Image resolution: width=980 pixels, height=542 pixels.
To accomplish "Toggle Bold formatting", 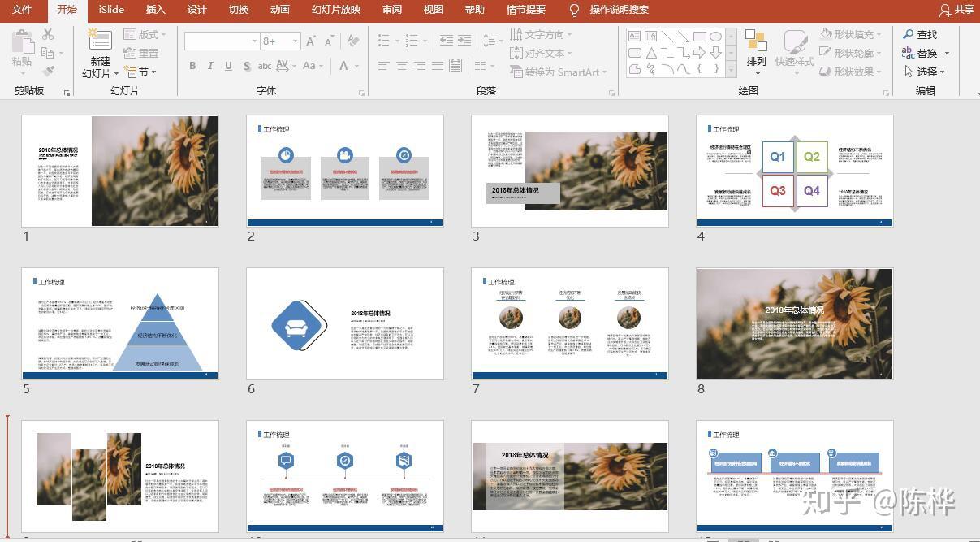I will (x=192, y=66).
